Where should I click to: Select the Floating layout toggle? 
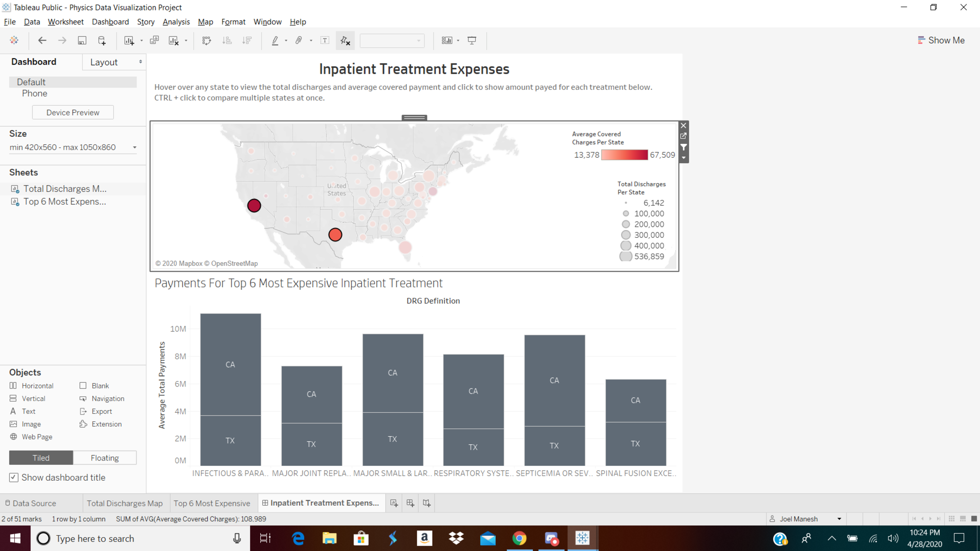point(105,458)
